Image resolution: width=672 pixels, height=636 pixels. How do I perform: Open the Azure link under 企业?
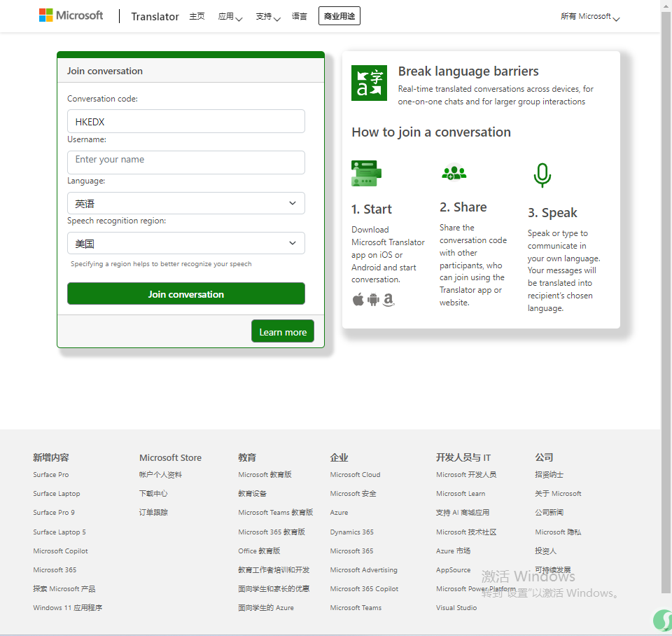point(339,512)
